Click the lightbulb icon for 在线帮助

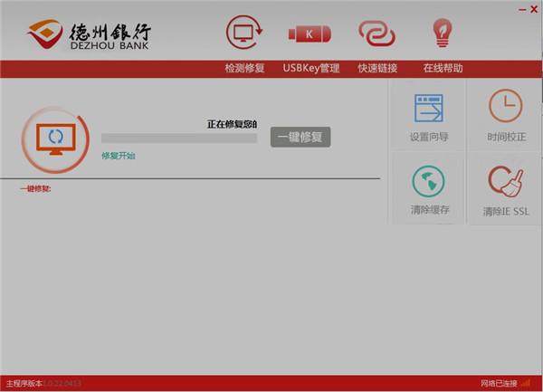tap(443, 33)
